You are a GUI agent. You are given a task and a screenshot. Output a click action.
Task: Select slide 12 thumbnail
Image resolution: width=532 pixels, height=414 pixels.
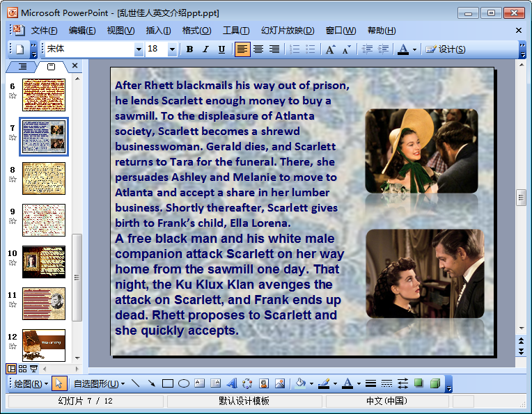(44, 345)
